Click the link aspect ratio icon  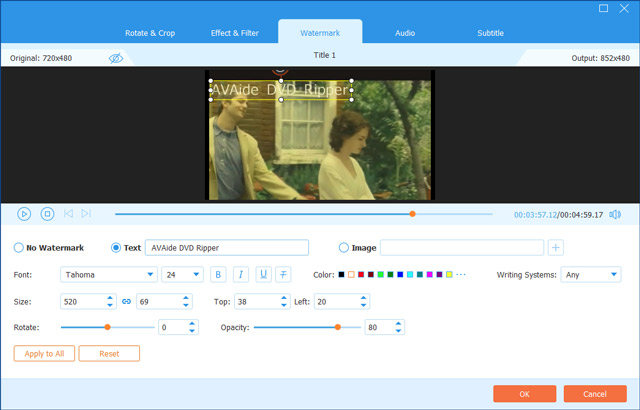click(127, 301)
